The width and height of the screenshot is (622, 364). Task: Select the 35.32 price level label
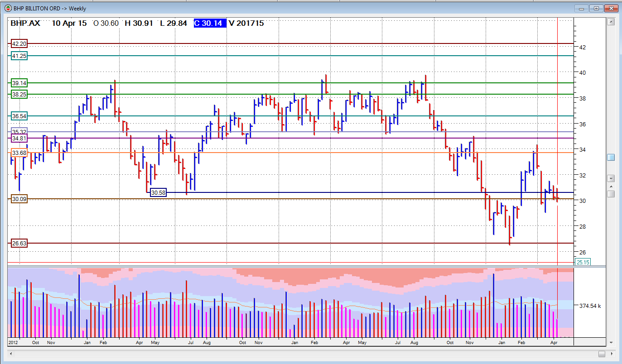coord(19,131)
